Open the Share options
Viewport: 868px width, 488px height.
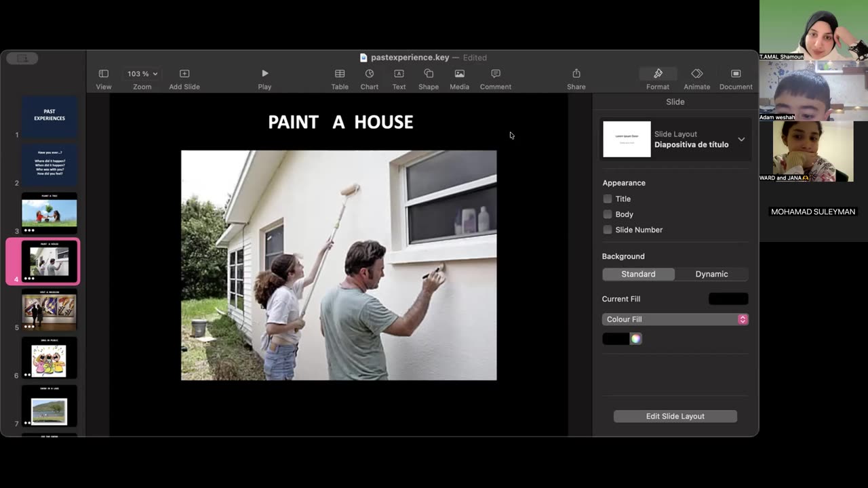click(576, 79)
